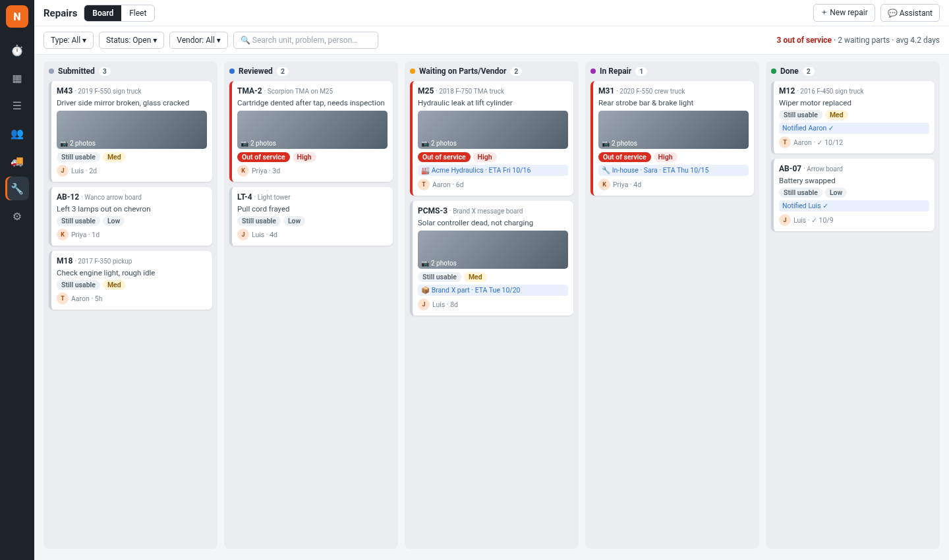Open the list lines icon in the sidebar
This screenshot has width=949, height=560.
click(17, 105)
